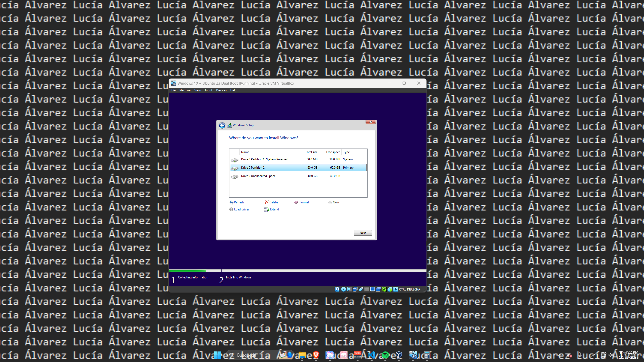Click the back arrow in Windows Setup
Screen dimensions: 644x362
coord(222,125)
